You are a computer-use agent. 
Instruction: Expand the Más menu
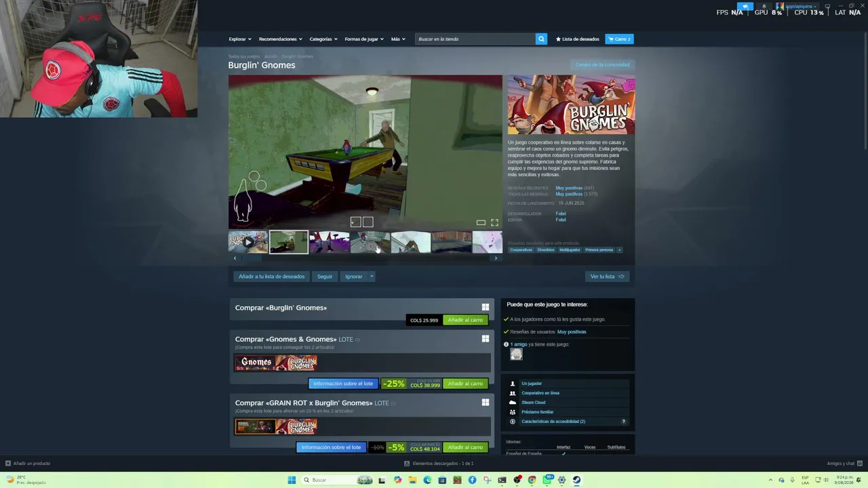397,39
